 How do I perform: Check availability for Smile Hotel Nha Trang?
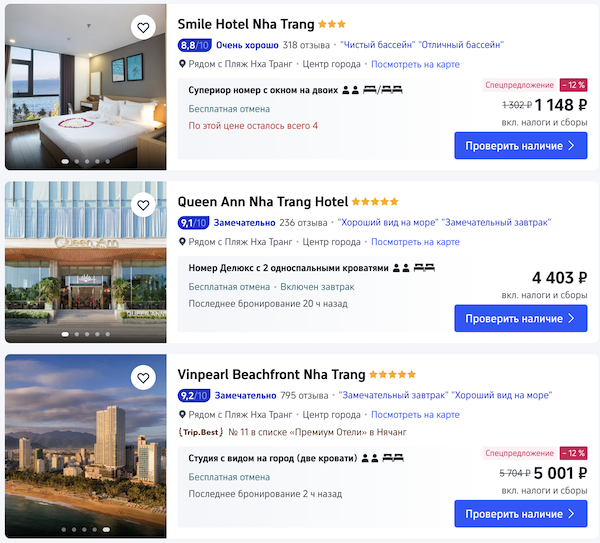(521, 145)
